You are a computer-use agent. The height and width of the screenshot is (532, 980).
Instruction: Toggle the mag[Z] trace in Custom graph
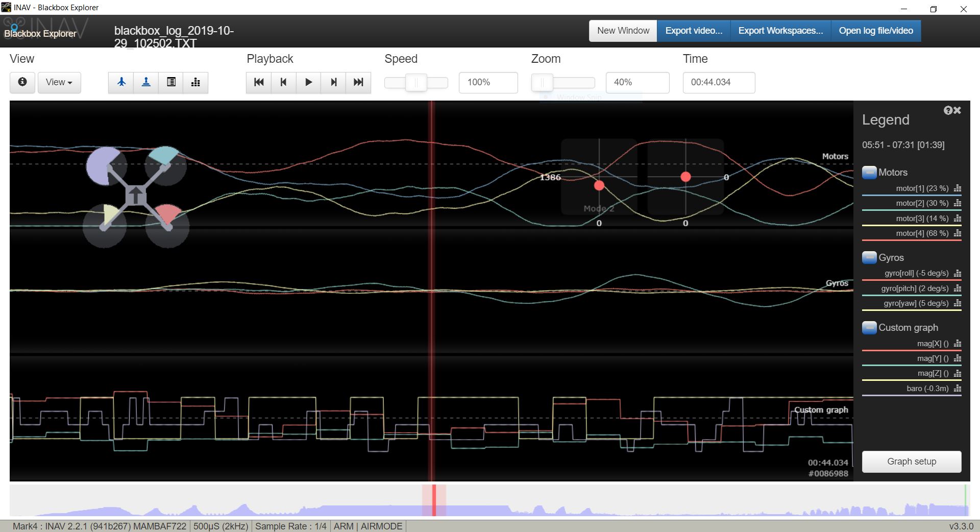[933, 373]
